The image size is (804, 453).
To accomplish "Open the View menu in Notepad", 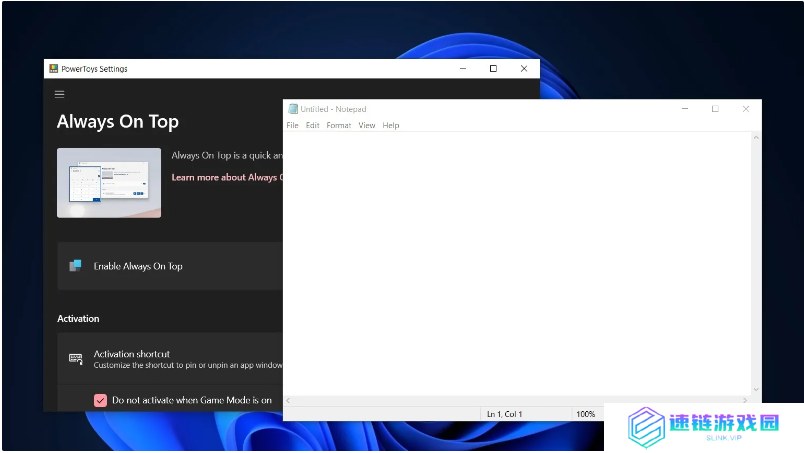I will point(367,125).
